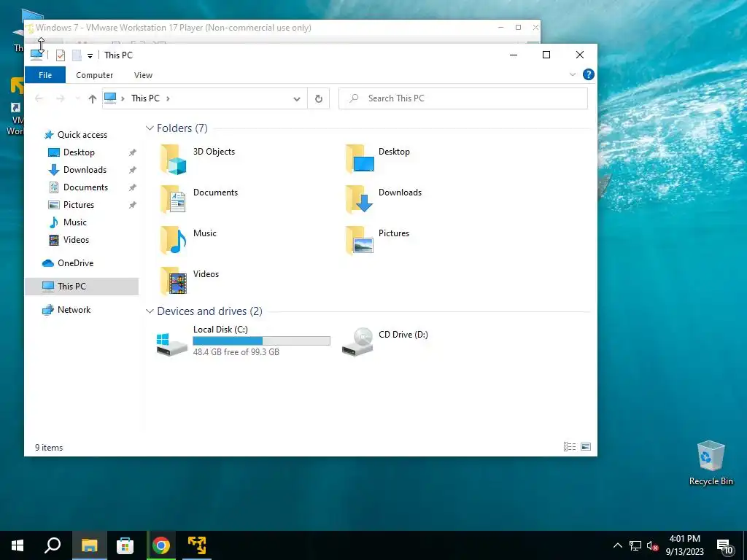Open the Computer ribbon tab

click(94, 75)
